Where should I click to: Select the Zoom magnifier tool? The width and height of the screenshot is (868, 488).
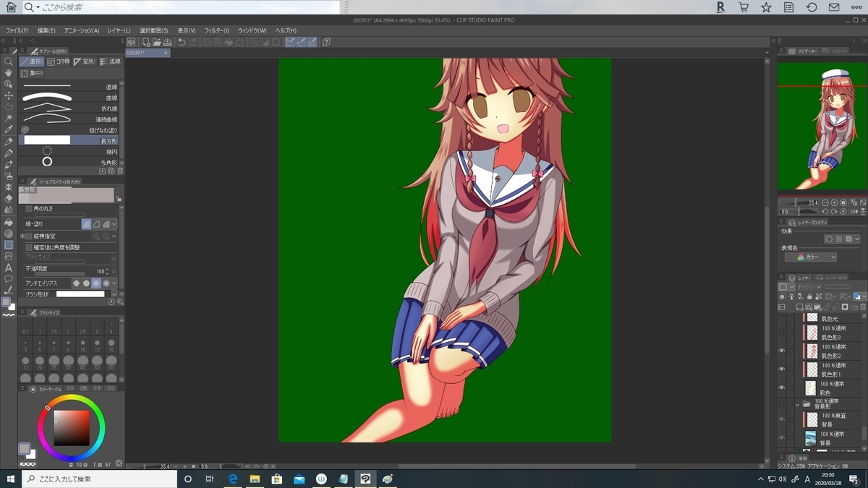pos(9,61)
